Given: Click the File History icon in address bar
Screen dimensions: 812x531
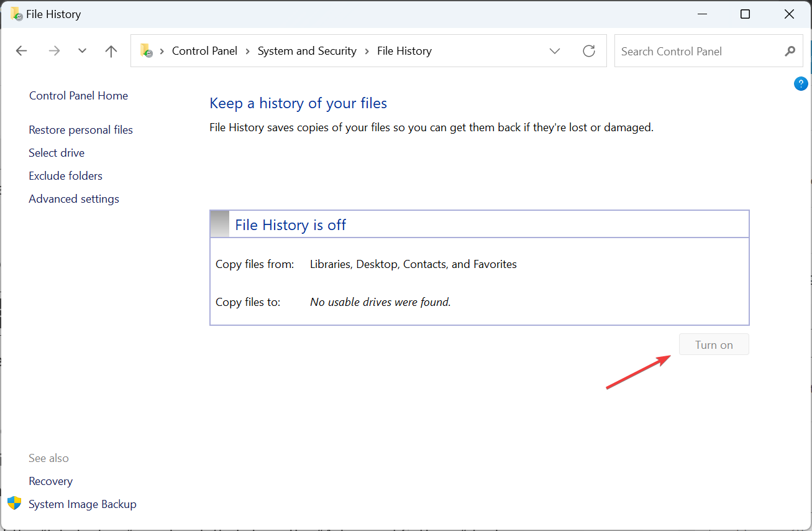Looking at the screenshot, I should (147, 51).
